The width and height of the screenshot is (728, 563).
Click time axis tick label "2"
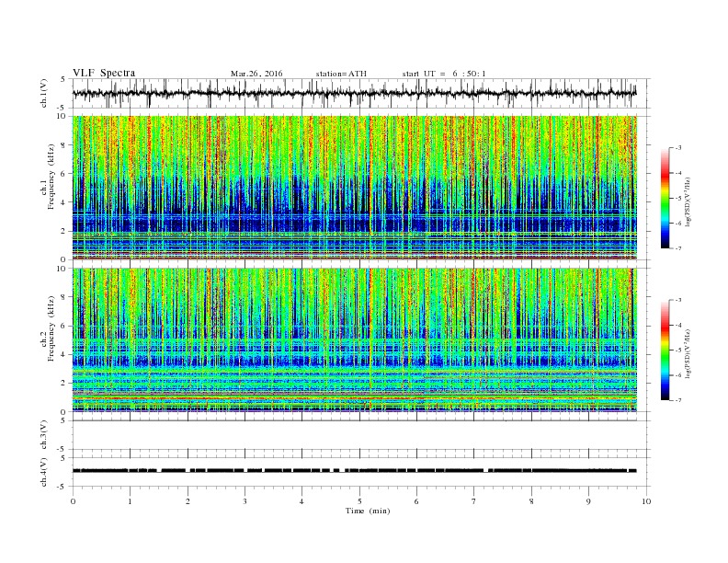coord(188,501)
